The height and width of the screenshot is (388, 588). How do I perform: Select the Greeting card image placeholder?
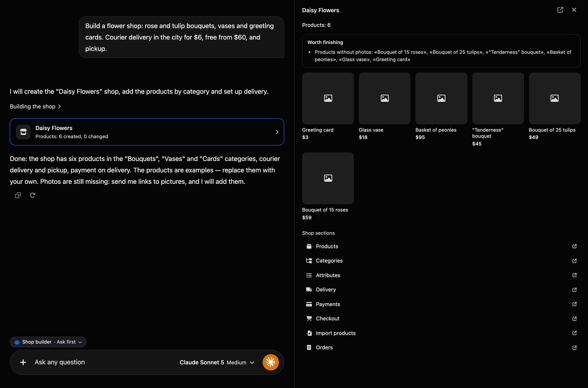(328, 98)
